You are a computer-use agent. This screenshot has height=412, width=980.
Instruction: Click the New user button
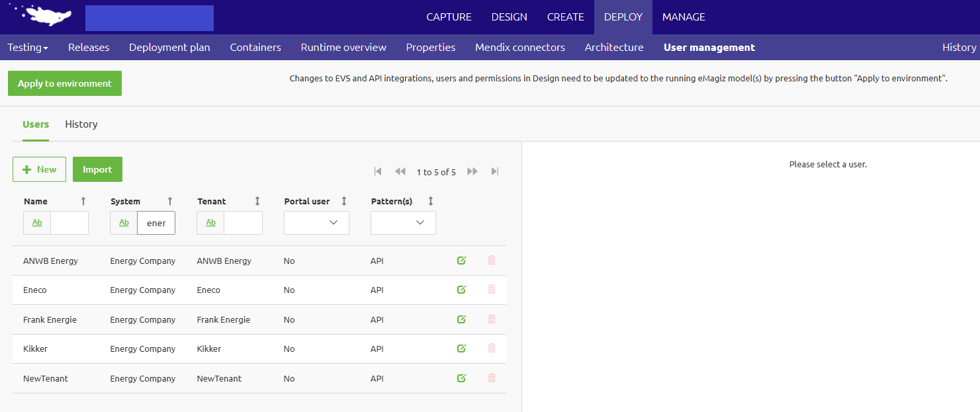tap(39, 169)
